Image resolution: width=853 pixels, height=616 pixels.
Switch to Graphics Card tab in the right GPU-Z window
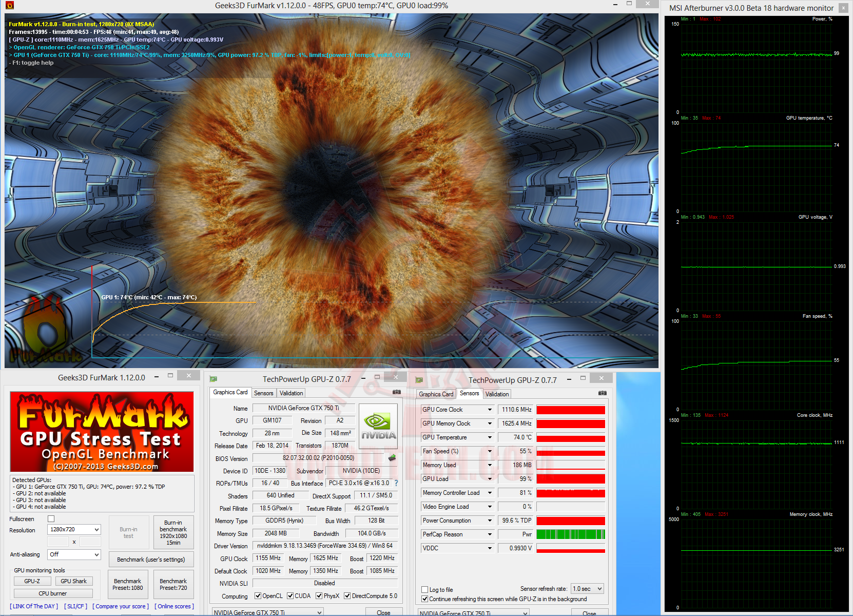click(x=436, y=394)
